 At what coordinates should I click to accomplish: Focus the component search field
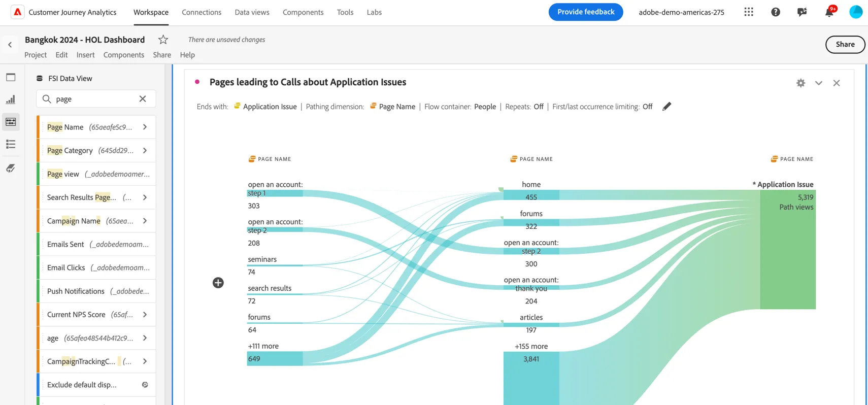96,99
